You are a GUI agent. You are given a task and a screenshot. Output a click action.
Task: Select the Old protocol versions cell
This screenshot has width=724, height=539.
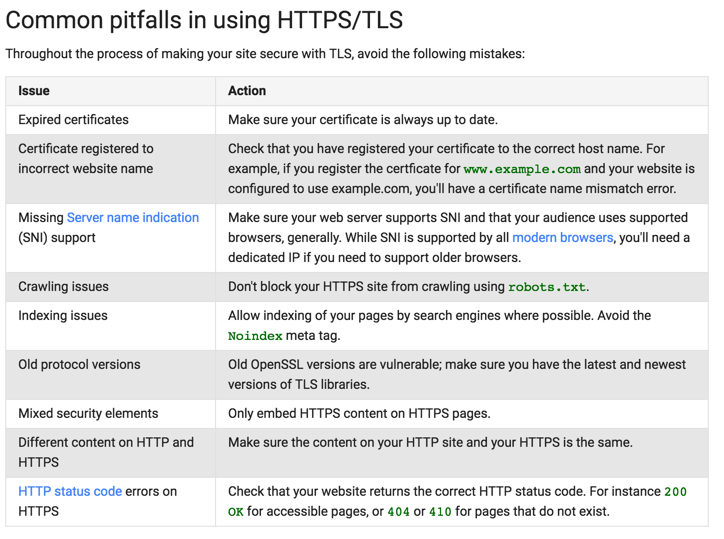pos(79,365)
